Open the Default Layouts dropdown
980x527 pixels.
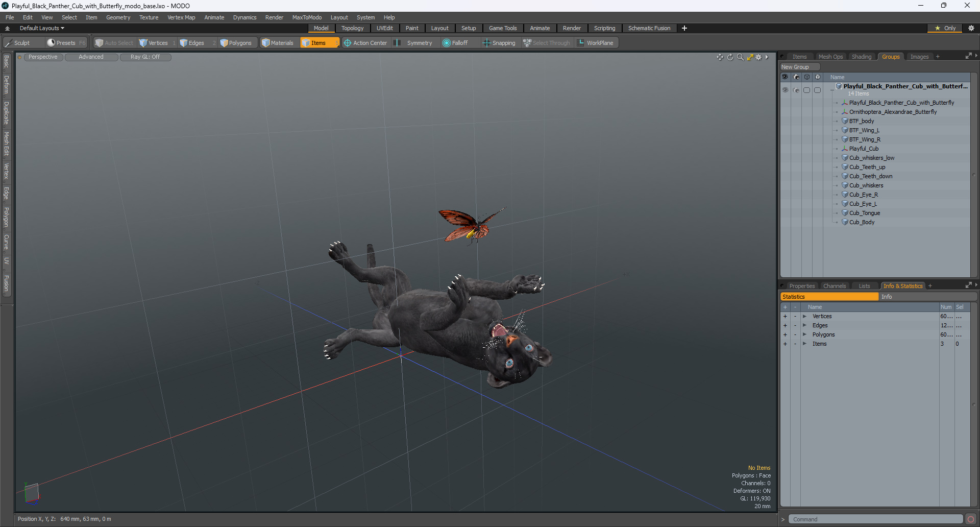(42, 28)
